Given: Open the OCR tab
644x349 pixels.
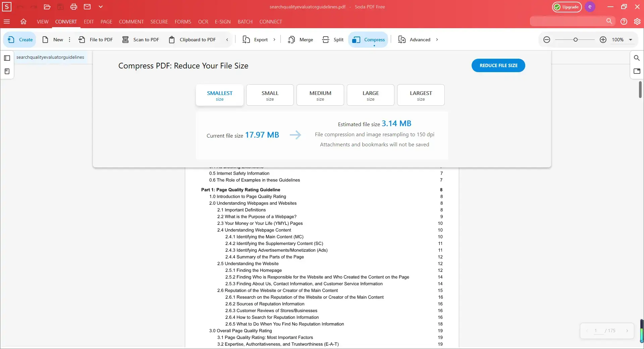Looking at the screenshot, I should pyautogui.click(x=203, y=21).
